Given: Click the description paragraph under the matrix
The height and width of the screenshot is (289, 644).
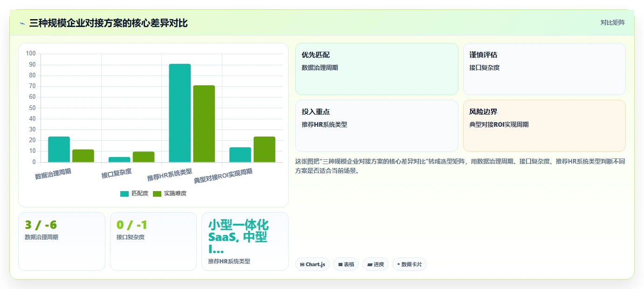Looking at the screenshot, I should 460,166.
